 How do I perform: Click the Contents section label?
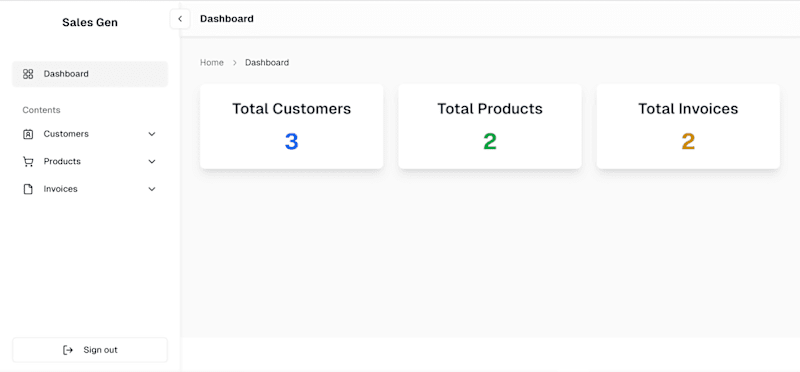41,110
